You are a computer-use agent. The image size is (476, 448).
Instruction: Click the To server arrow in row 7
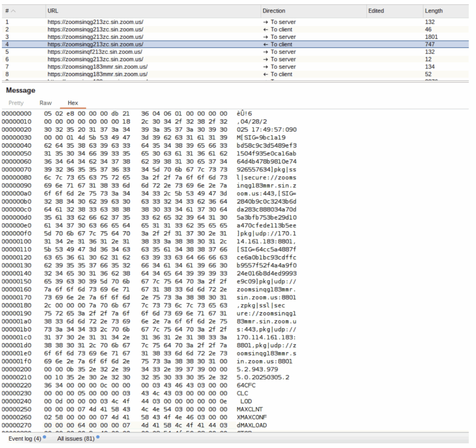[265, 67]
